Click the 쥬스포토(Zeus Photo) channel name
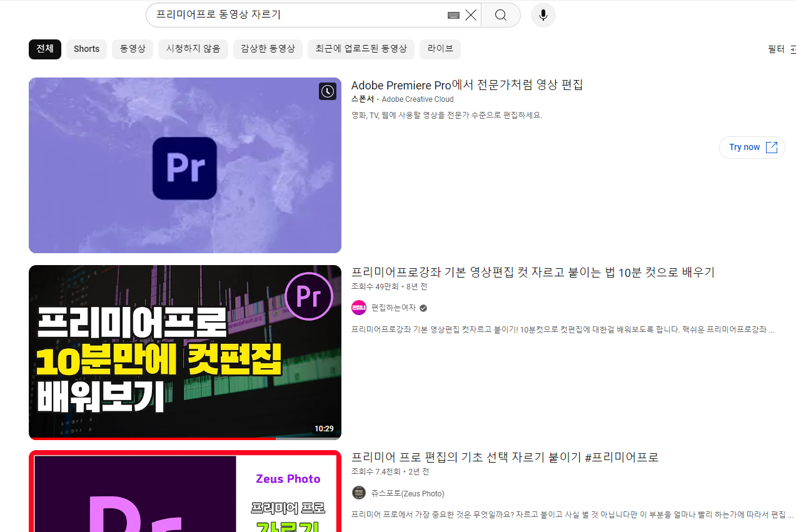 pos(408,493)
